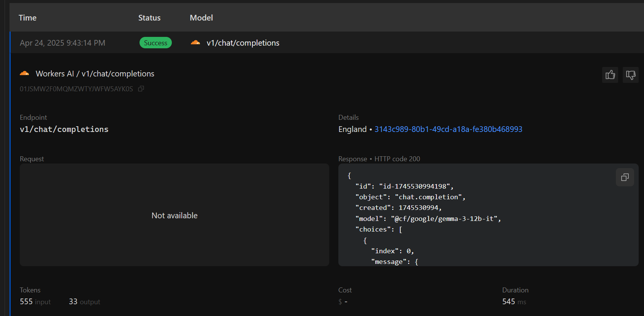The height and width of the screenshot is (316, 644).
Task: Click the thumbs down feedback icon
Action: 630,75
